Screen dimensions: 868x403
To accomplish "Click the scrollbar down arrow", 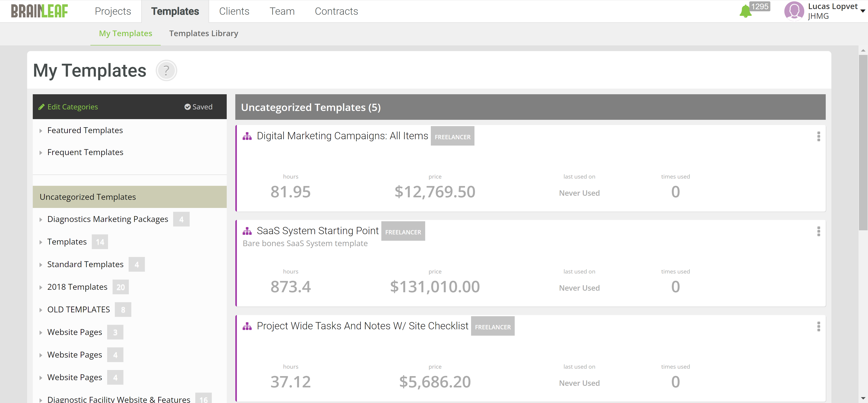I will coord(863,398).
